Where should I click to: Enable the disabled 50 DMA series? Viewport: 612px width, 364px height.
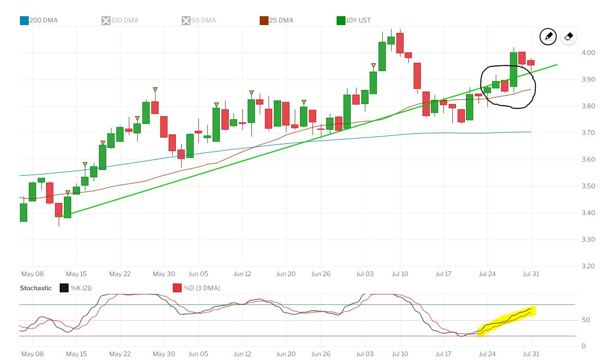click(198, 20)
